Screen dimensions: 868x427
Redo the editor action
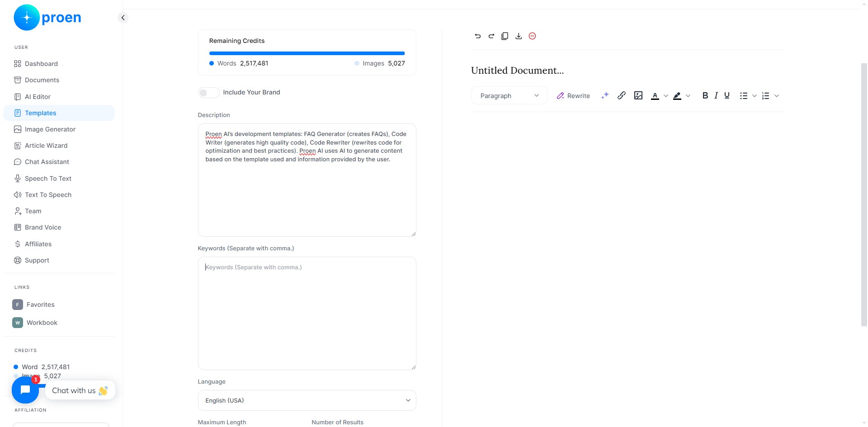coord(491,36)
